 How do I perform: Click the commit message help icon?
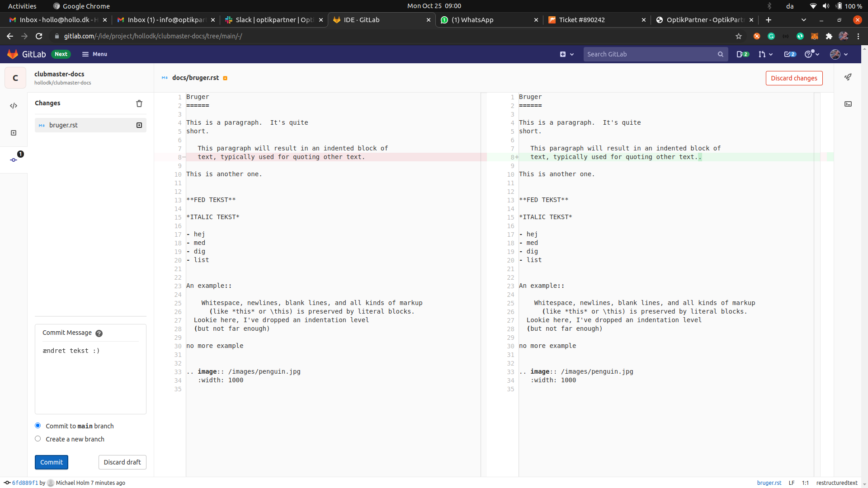99,333
